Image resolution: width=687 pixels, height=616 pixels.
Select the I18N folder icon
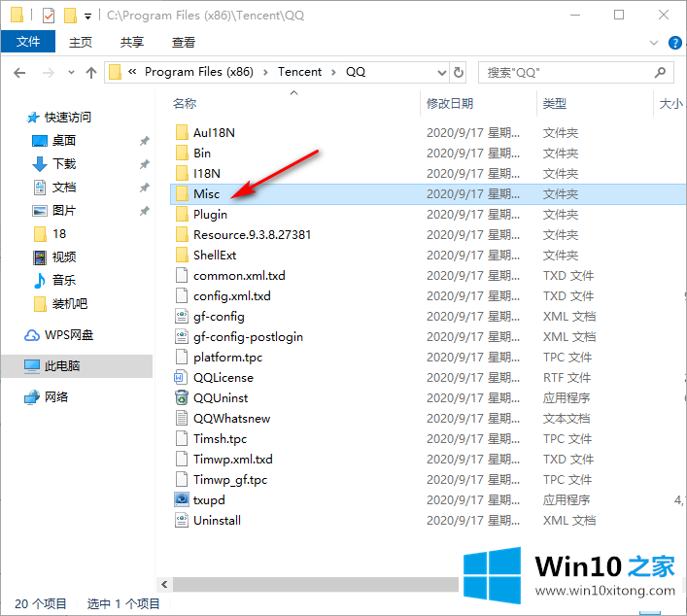coord(182,173)
